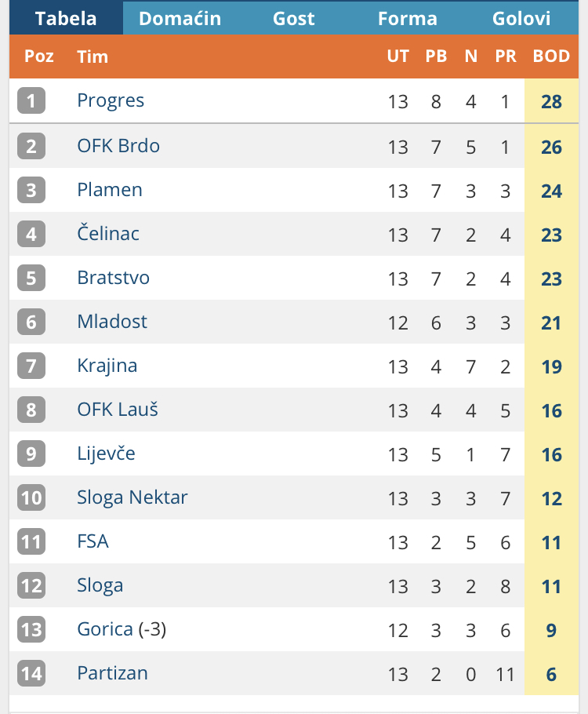Click the position 1 badge icon
Screen dimensions: 588x714
31,100
